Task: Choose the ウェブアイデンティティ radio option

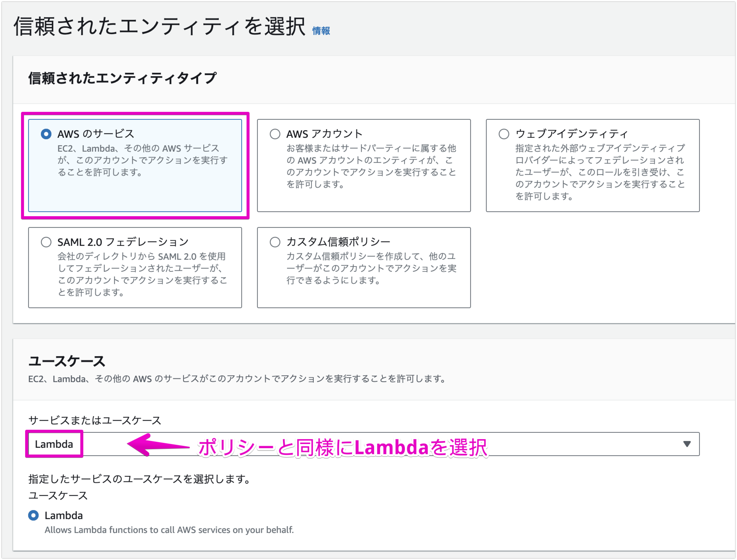Action: coord(504,134)
